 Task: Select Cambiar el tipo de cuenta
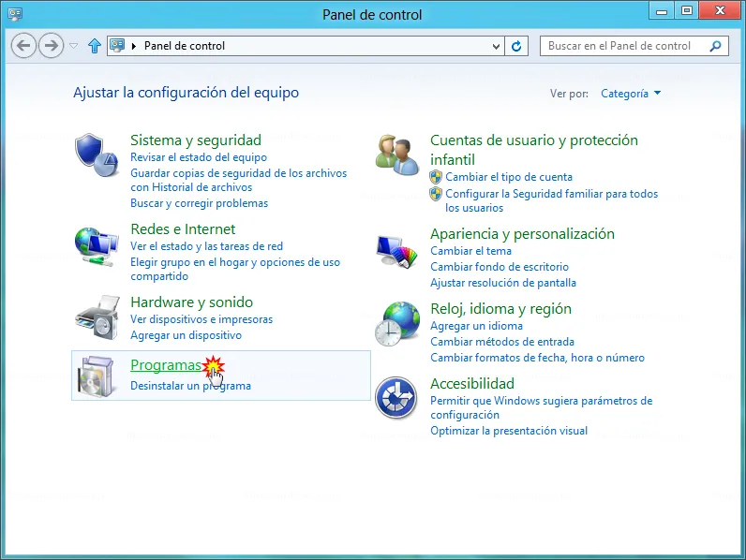tap(509, 177)
